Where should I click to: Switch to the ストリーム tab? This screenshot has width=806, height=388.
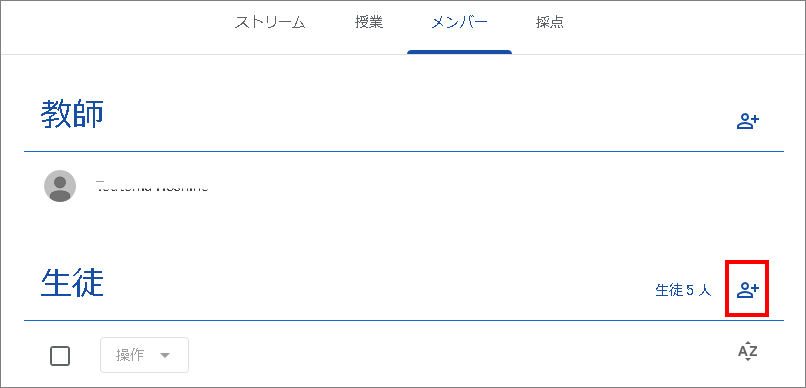pyautogui.click(x=270, y=23)
